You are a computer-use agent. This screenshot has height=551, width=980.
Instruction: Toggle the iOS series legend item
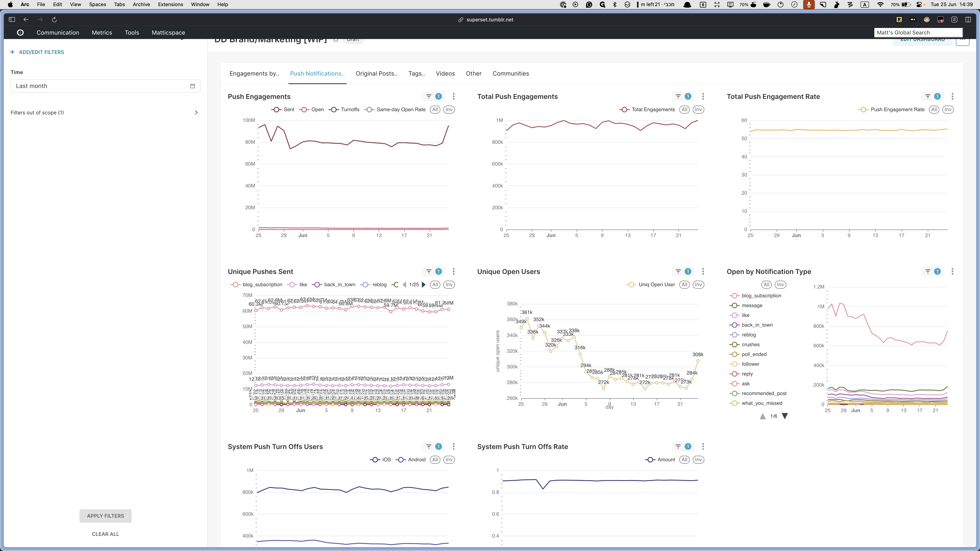[x=381, y=459]
